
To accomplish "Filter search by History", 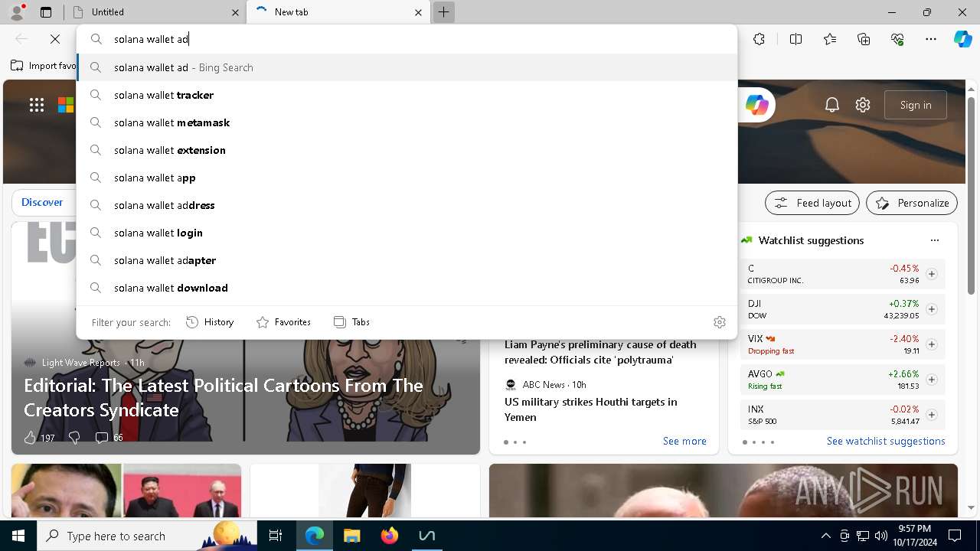I will (x=210, y=322).
